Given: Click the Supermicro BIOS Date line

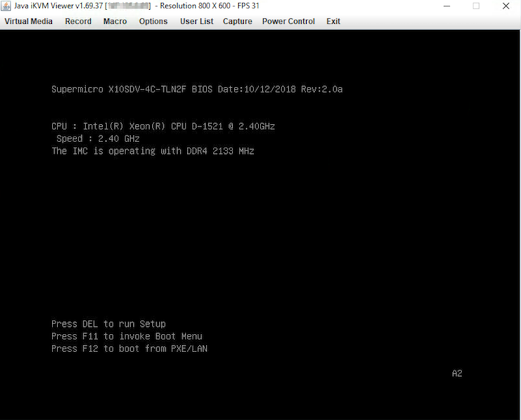Looking at the screenshot, I should coord(197,90).
